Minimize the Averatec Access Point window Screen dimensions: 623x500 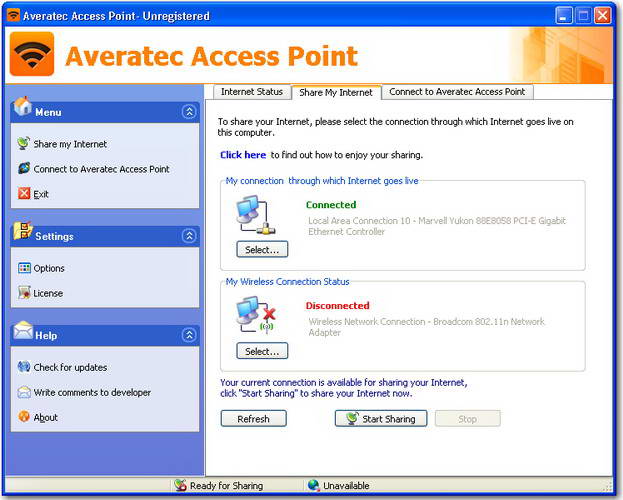564,16
